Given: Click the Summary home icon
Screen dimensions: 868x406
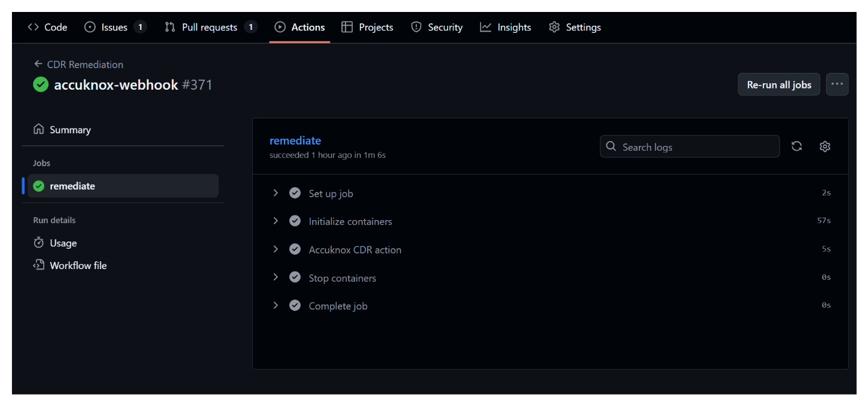Looking at the screenshot, I should pyautogui.click(x=39, y=129).
